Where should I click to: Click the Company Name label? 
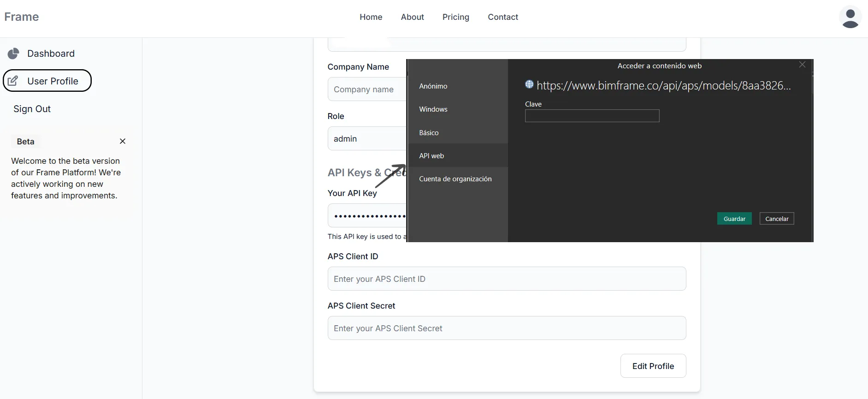(x=358, y=67)
